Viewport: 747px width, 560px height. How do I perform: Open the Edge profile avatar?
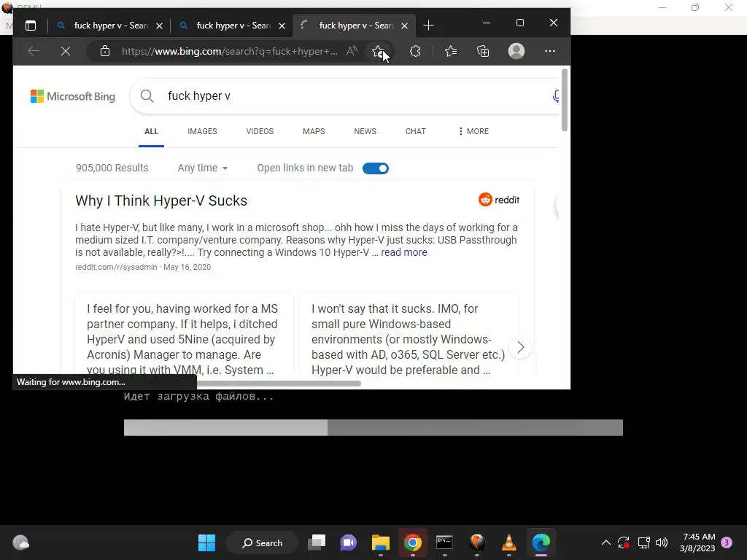(x=516, y=51)
